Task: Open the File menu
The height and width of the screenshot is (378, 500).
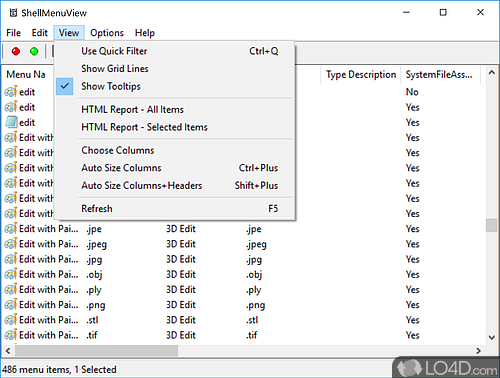Action: [x=14, y=33]
